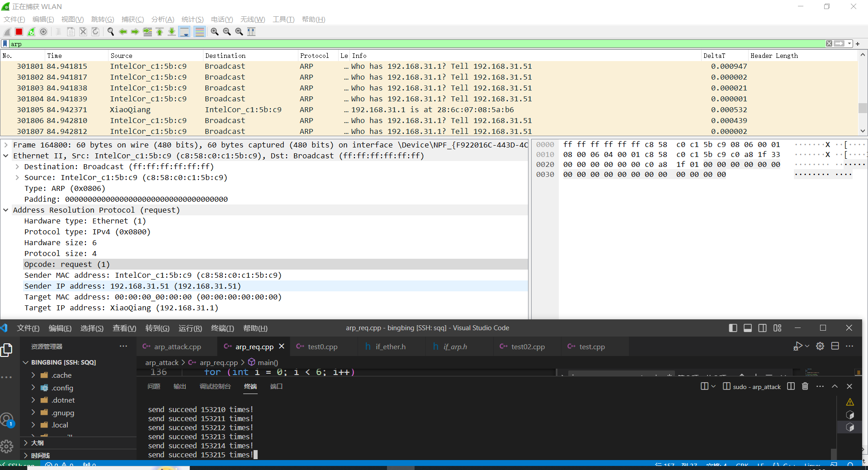Select the Opcode: request (1) line
The height and width of the screenshot is (470, 868).
(x=275, y=265)
